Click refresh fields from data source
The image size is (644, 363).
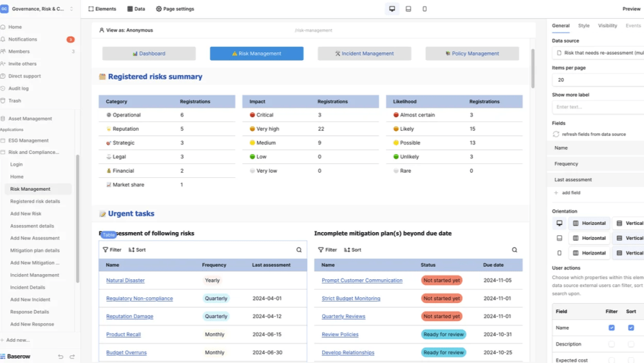[589, 134]
